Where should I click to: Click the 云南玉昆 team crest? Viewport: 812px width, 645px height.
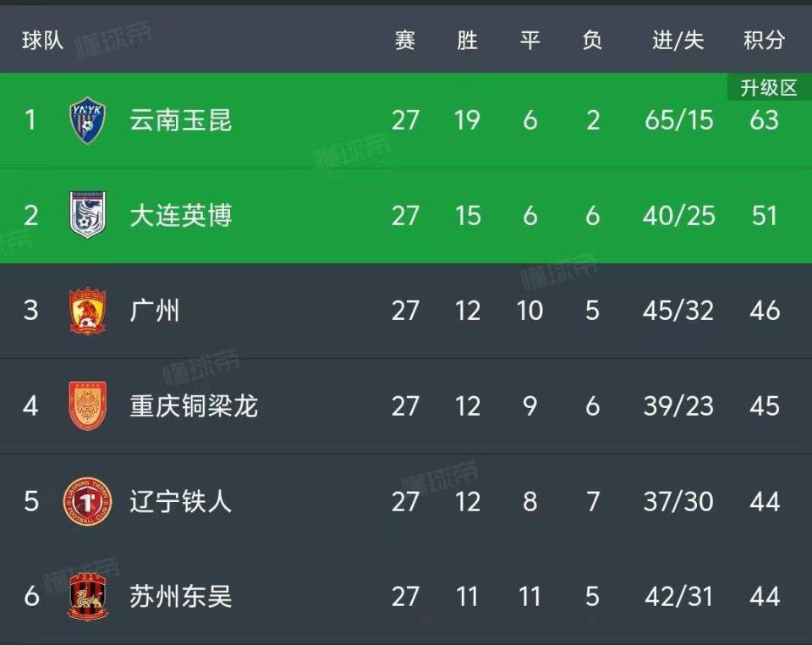coord(87,120)
